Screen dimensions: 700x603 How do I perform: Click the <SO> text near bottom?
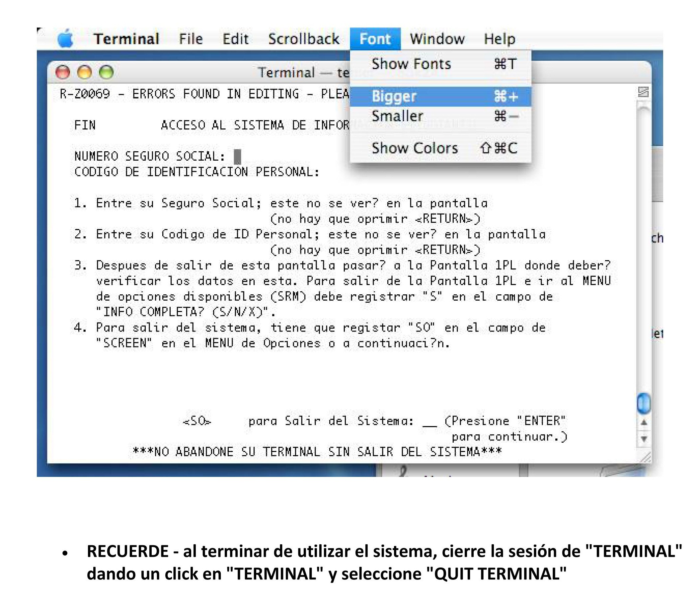pos(197,421)
